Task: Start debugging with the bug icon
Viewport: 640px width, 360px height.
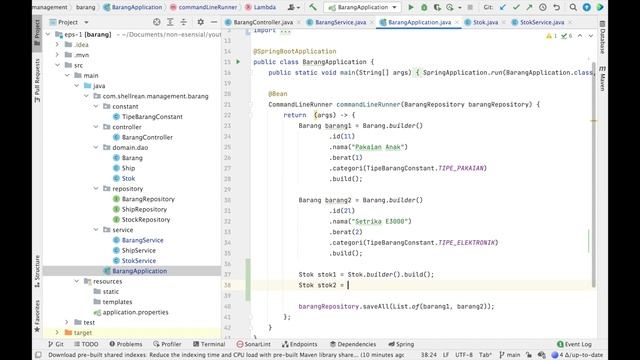Action: coord(424,7)
